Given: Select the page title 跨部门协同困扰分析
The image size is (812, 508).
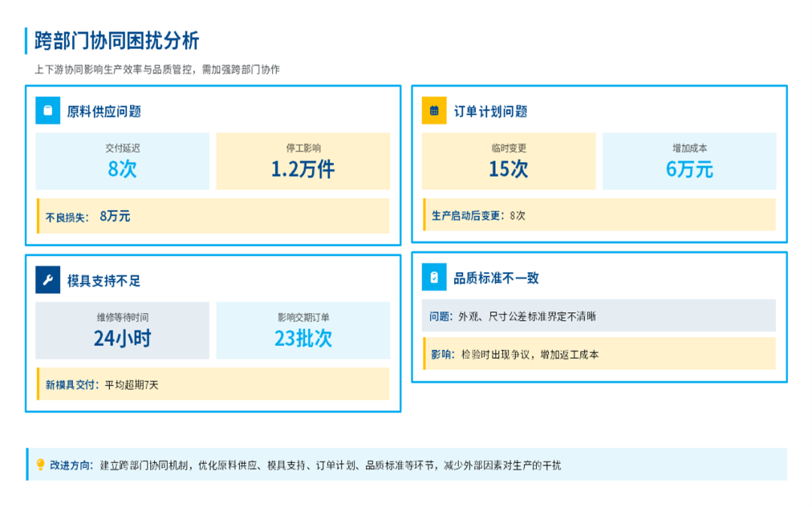Looking at the screenshot, I should click(x=117, y=41).
